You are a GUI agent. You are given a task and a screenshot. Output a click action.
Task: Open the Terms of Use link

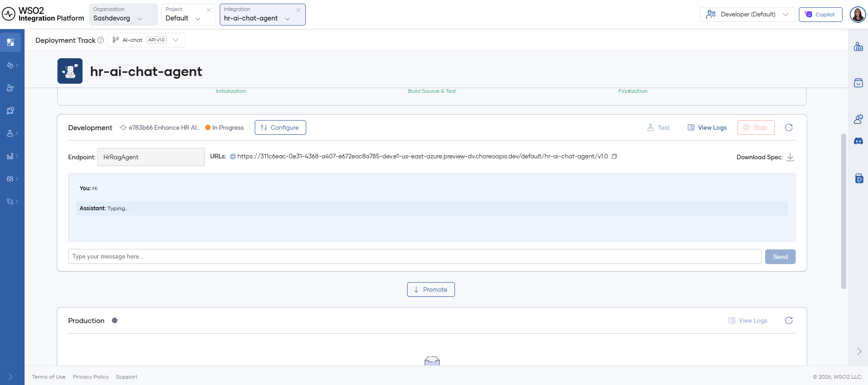[x=49, y=377]
